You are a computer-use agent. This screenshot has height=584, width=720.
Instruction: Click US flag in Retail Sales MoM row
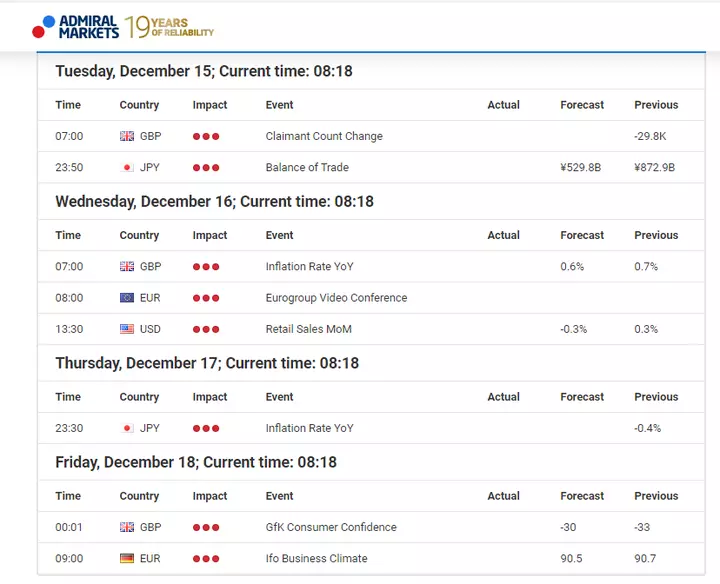coord(127,329)
